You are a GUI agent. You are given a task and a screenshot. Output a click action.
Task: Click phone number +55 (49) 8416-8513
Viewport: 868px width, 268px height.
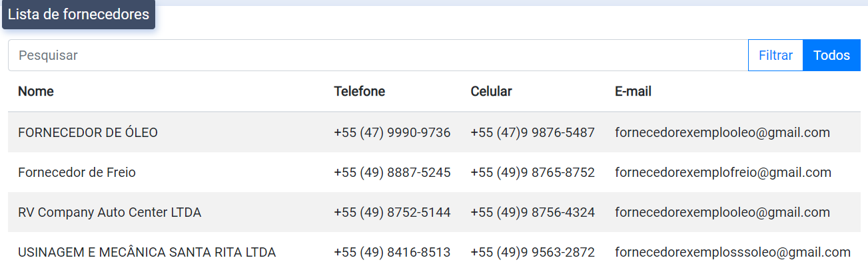(x=392, y=252)
